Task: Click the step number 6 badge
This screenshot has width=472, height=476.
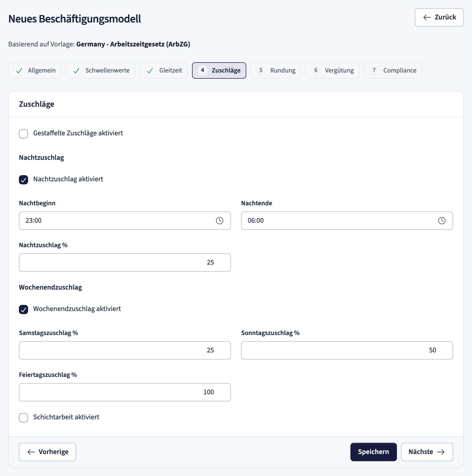Action: point(316,70)
